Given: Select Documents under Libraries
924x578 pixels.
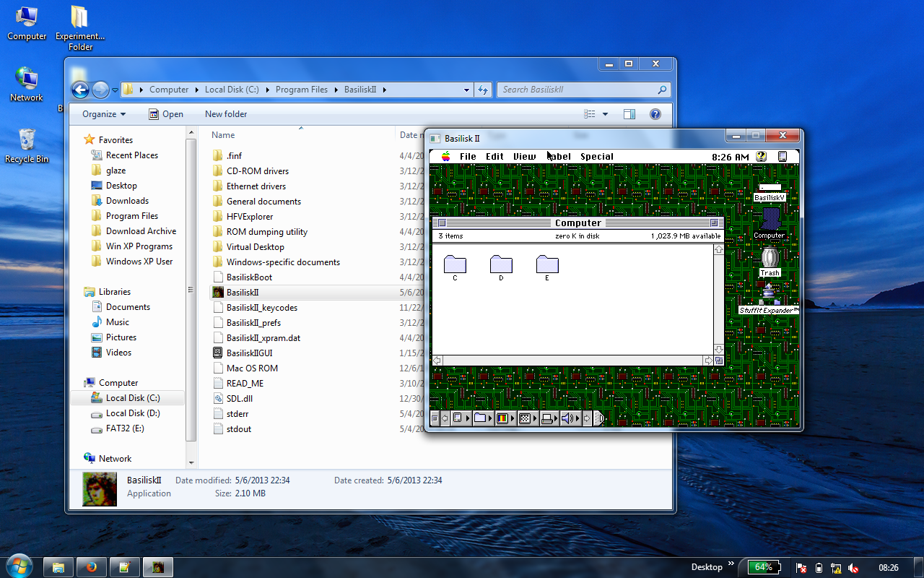Looking at the screenshot, I should click(128, 307).
